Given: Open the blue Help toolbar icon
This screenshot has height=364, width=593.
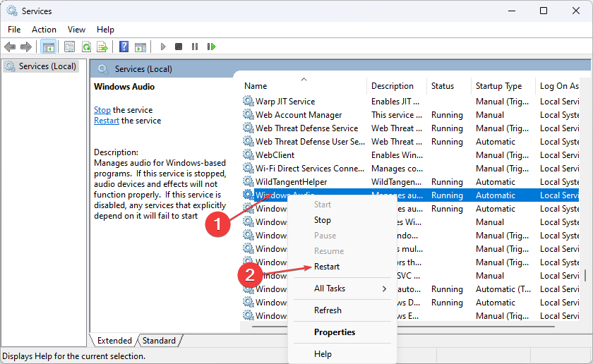Looking at the screenshot, I should (x=124, y=47).
